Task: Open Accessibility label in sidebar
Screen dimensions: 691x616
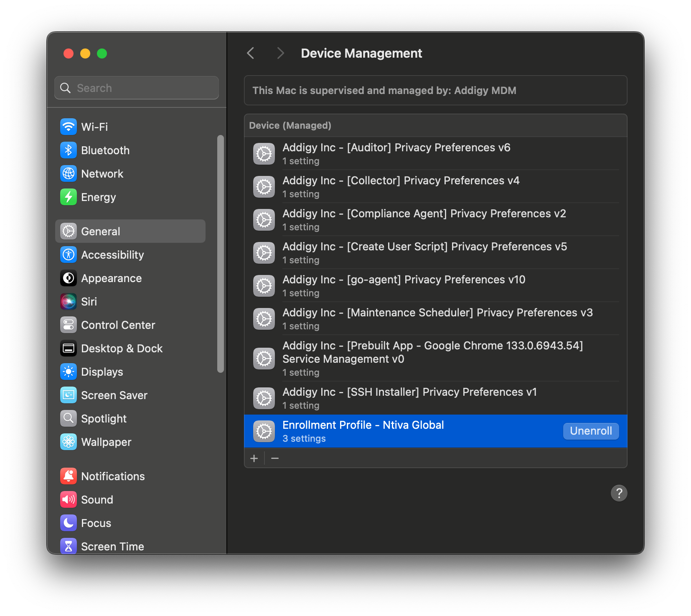Action: click(x=112, y=255)
